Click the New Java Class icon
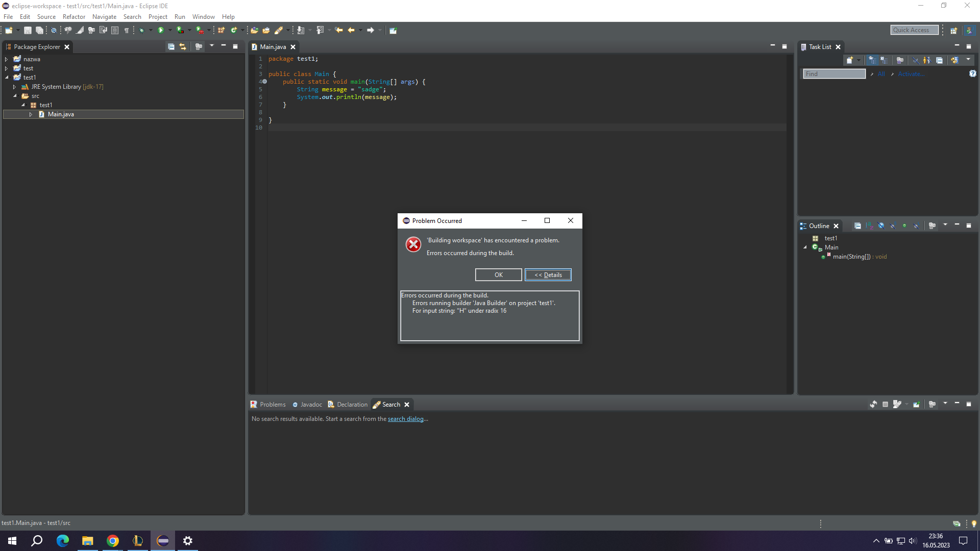980x551 pixels. 234,30
